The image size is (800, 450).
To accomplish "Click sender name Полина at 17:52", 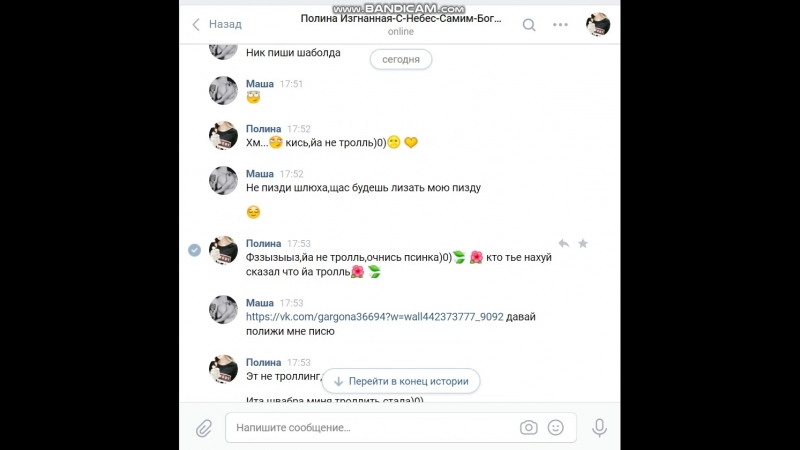I will pyautogui.click(x=263, y=129).
